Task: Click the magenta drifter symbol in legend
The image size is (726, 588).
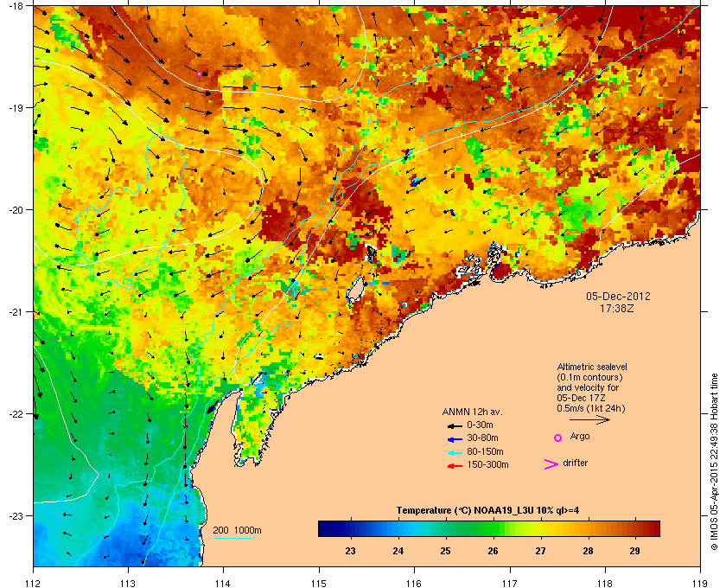Action: 551,464
